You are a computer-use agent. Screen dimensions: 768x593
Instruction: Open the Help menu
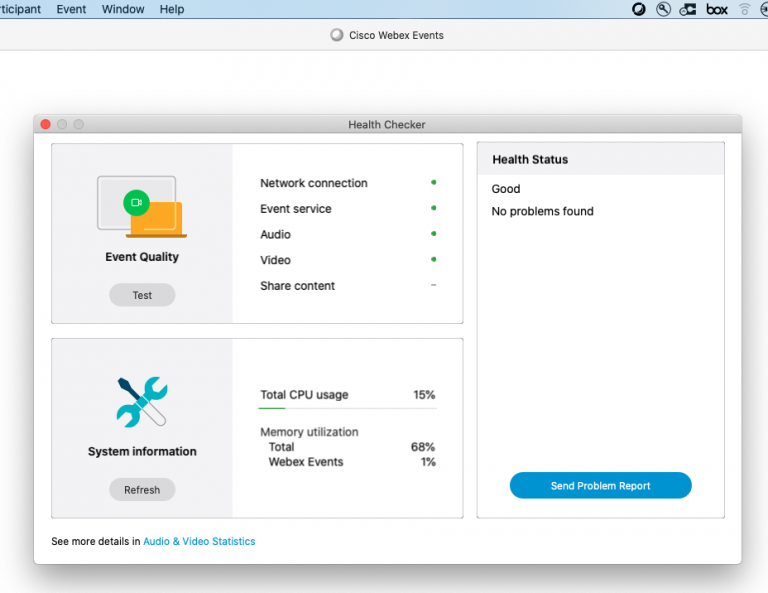point(172,9)
